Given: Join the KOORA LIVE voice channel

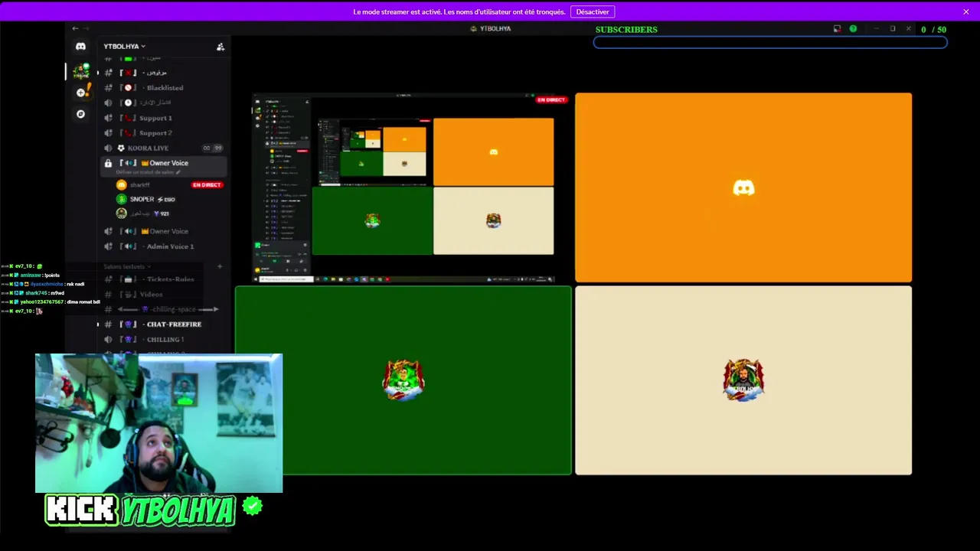Looking at the screenshot, I should click(x=165, y=148).
